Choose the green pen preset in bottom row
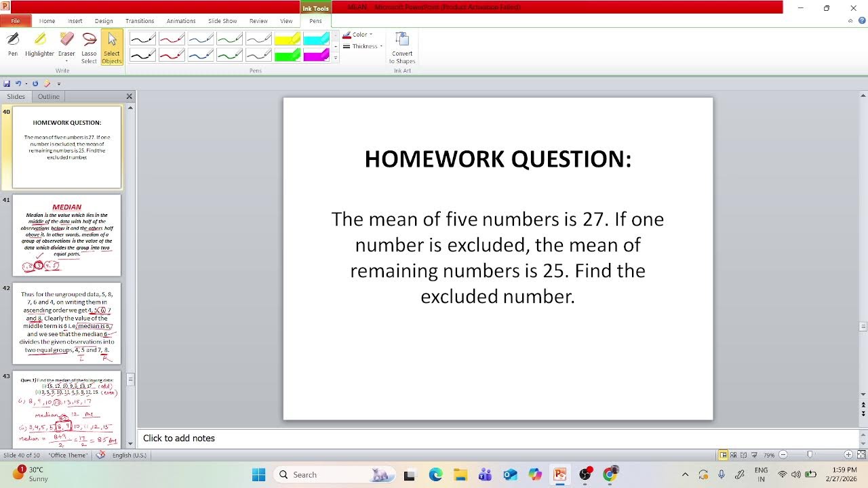This screenshot has height=488, width=868. [x=230, y=55]
